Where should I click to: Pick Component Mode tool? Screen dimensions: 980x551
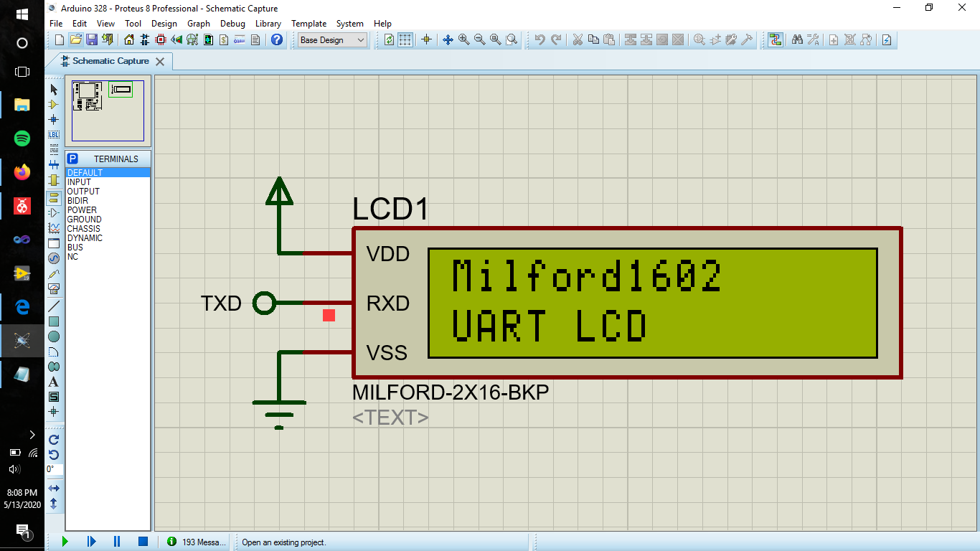coord(54,105)
